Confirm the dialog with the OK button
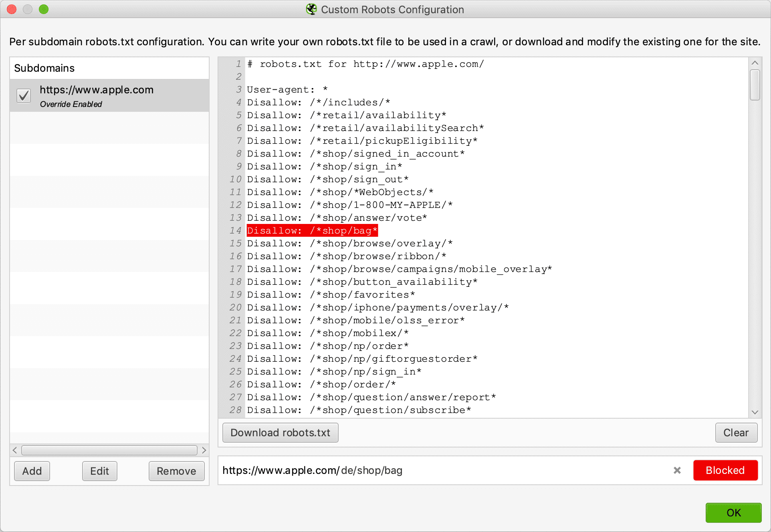 (x=733, y=513)
